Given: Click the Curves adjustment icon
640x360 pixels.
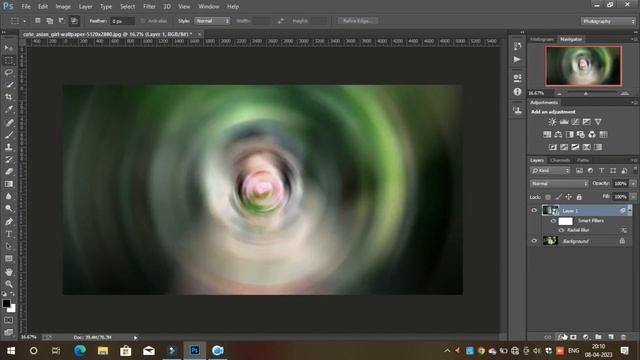Looking at the screenshot, I should 575,122.
